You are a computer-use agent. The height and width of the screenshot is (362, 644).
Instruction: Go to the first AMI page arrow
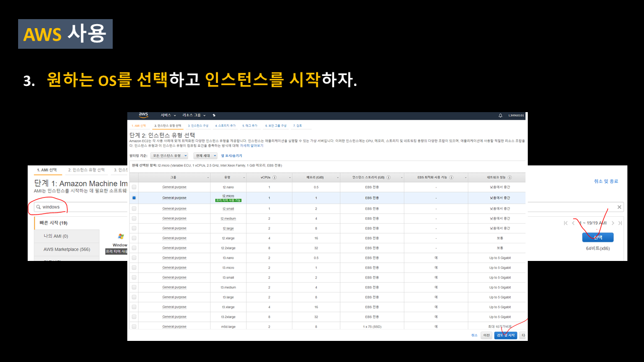coord(566,223)
